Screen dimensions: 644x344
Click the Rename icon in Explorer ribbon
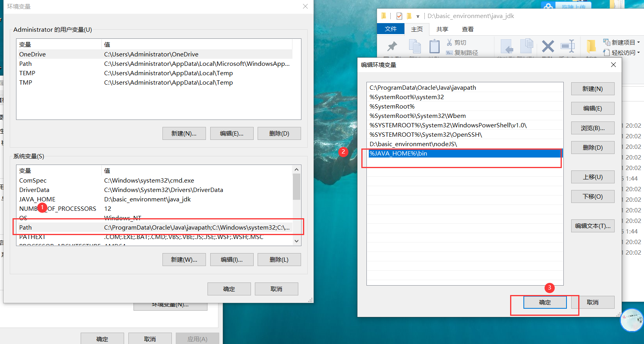click(x=567, y=46)
